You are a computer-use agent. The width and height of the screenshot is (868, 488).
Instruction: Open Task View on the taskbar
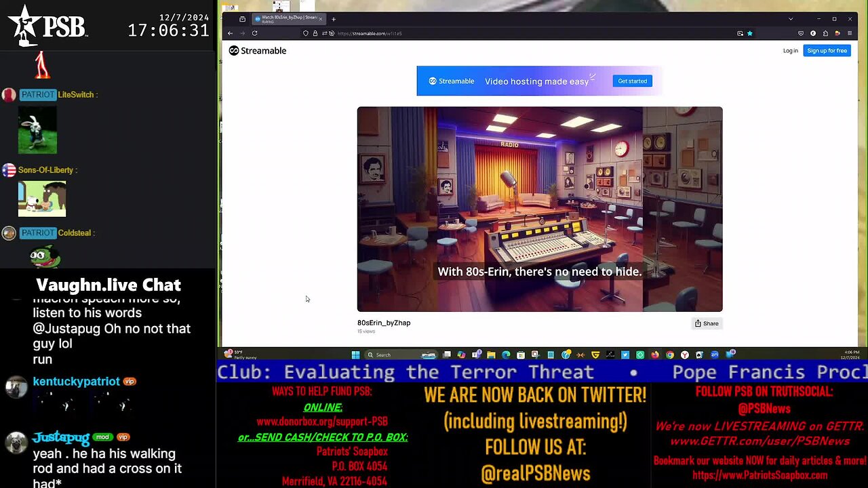click(447, 354)
